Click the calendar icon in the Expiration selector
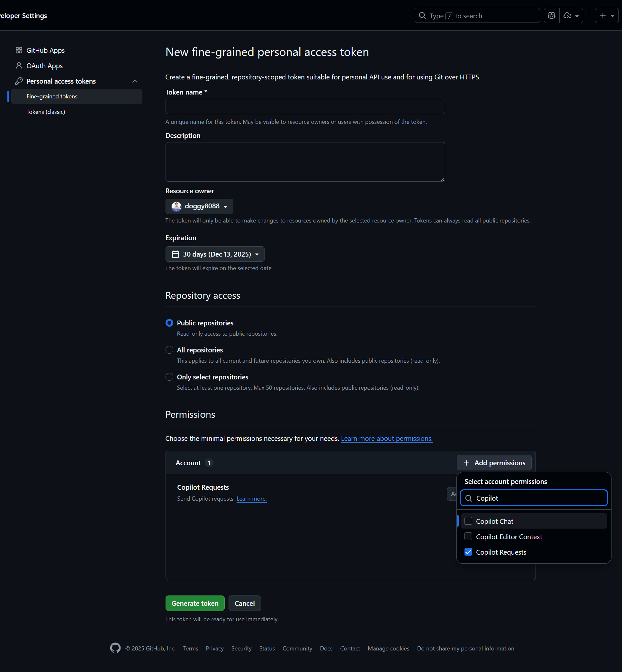622x672 pixels. 176,254
